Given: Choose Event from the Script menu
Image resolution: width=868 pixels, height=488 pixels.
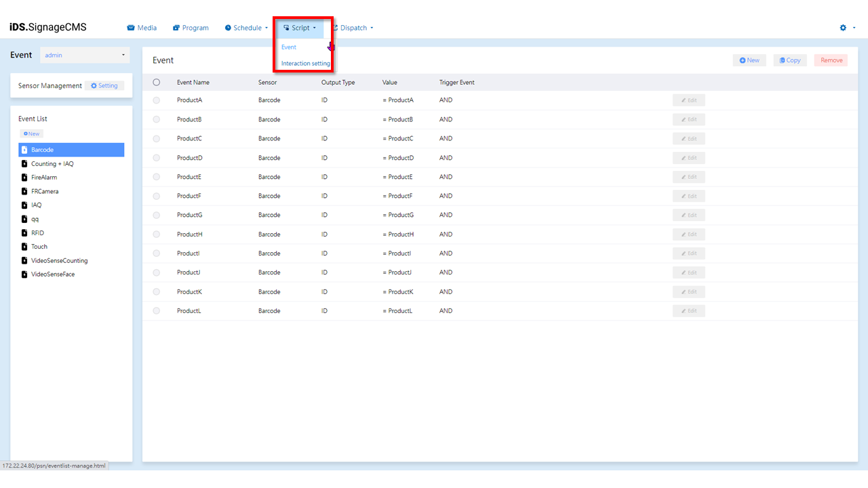Looking at the screenshot, I should tap(289, 47).
